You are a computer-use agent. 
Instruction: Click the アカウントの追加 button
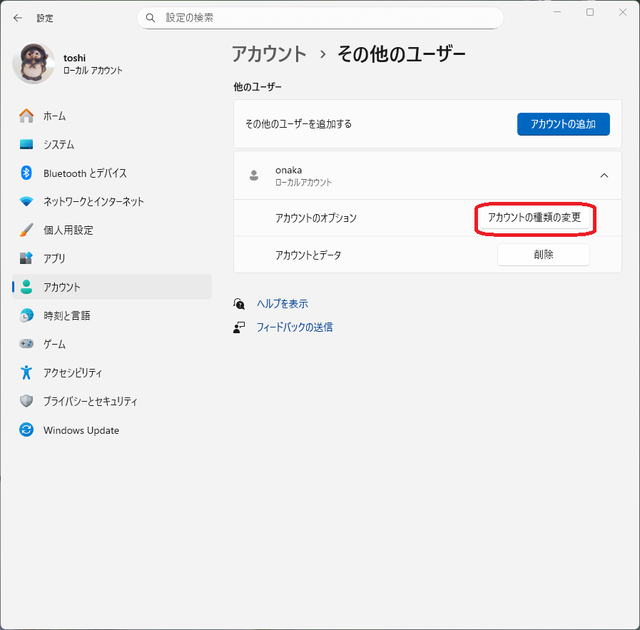[563, 124]
